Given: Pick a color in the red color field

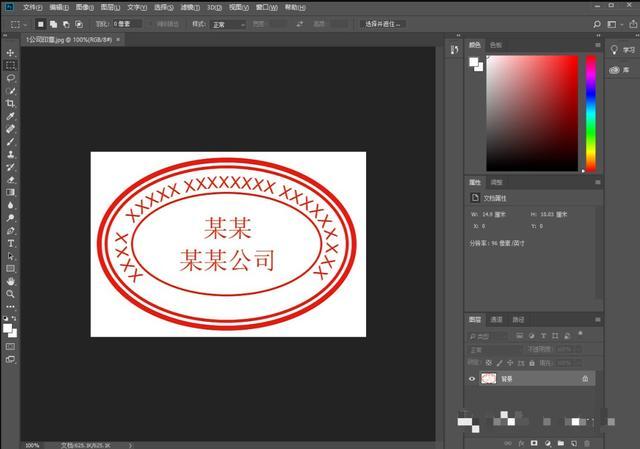Looking at the screenshot, I should [532, 113].
